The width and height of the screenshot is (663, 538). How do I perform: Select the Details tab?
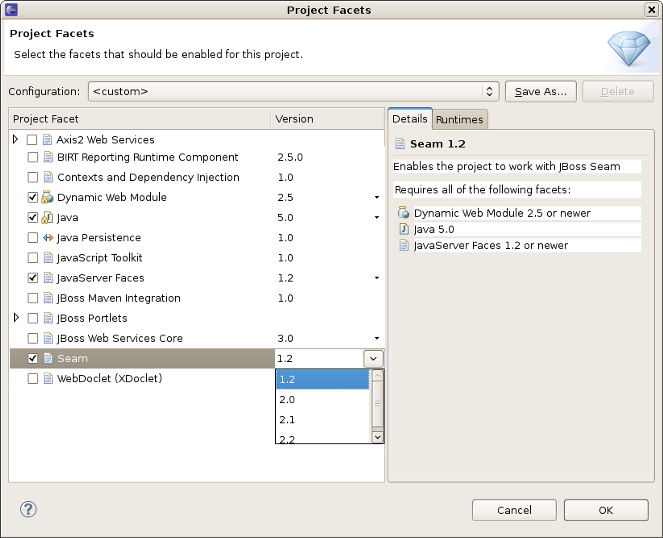[x=410, y=119]
